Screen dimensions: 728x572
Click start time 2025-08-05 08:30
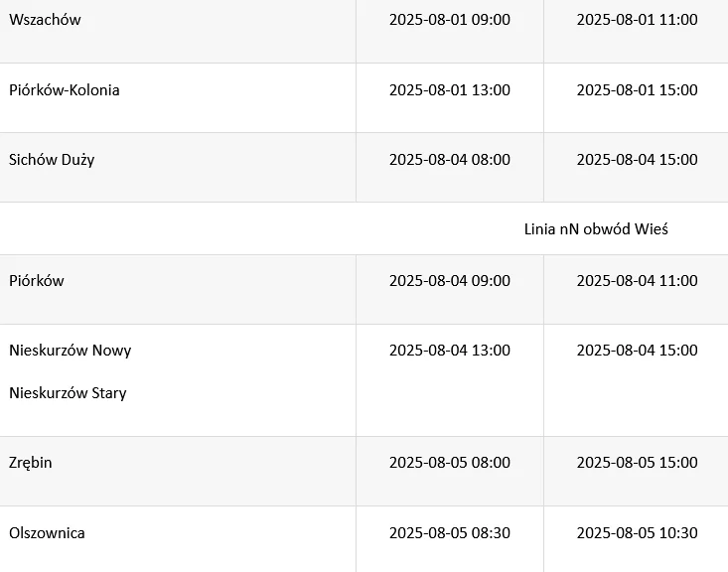tap(450, 532)
